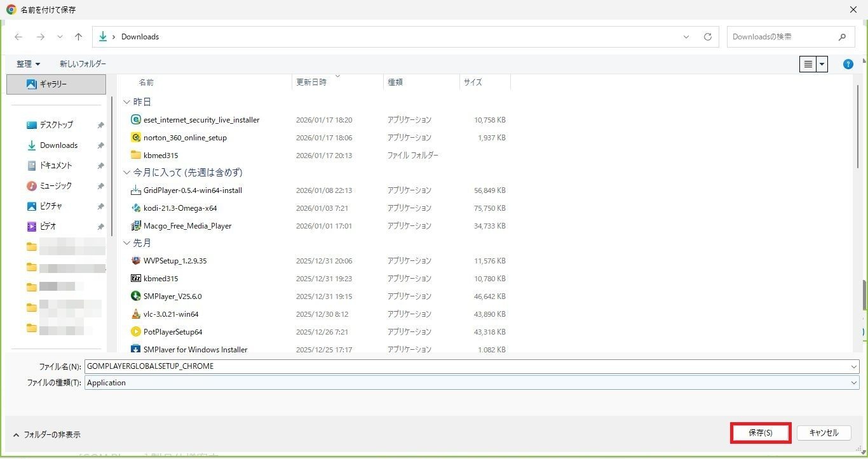Click the help question mark icon
This screenshot has height=459, width=868.
[848, 64]
